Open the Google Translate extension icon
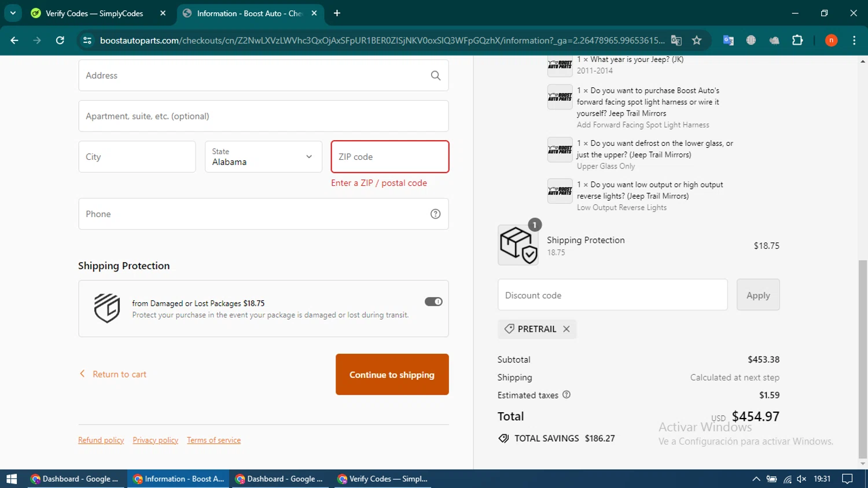Viewport: 868px width, 488px height. coord(729,40)
